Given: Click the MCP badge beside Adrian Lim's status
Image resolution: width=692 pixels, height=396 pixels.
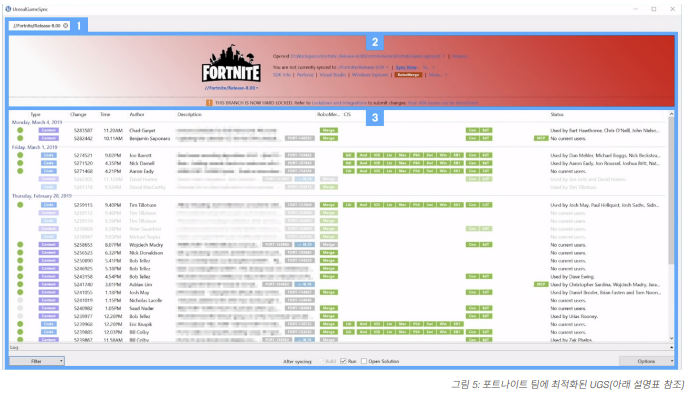Looking at the screenshot, I should (541, 284).
